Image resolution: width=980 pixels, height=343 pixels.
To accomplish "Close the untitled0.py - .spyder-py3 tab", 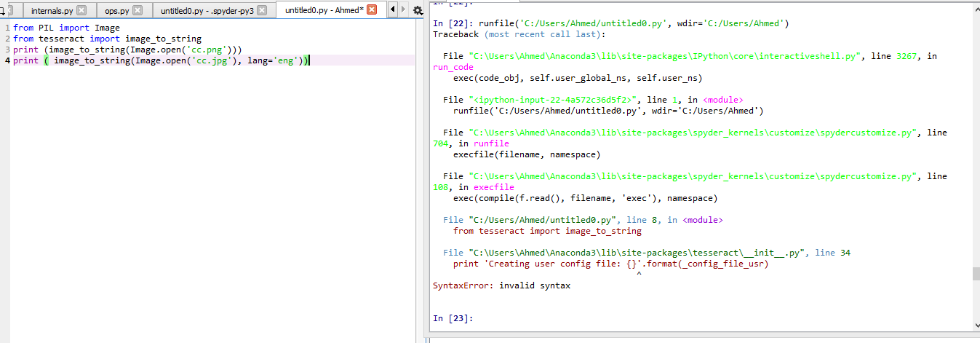I will 262,10.
